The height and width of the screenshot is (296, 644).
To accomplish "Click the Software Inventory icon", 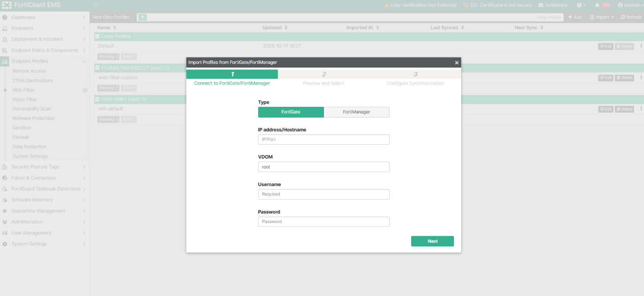I will [5, 200].
